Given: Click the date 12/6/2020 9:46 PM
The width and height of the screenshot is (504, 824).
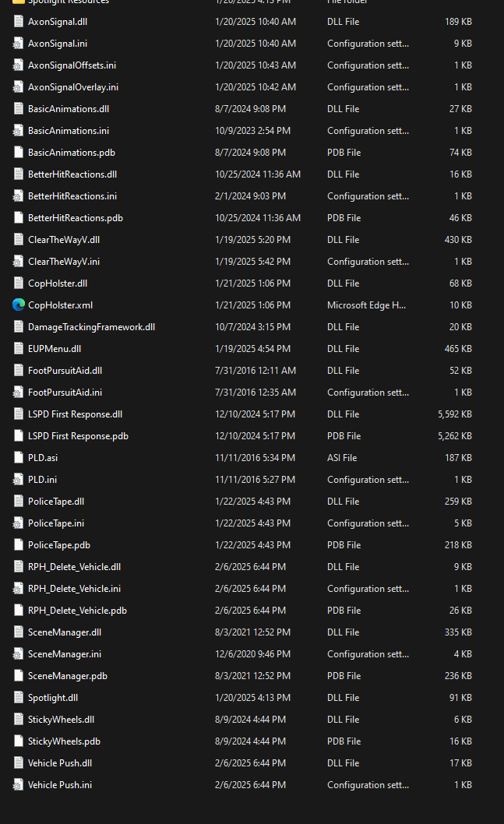Looking at the screenshot, I should point(253,654).
